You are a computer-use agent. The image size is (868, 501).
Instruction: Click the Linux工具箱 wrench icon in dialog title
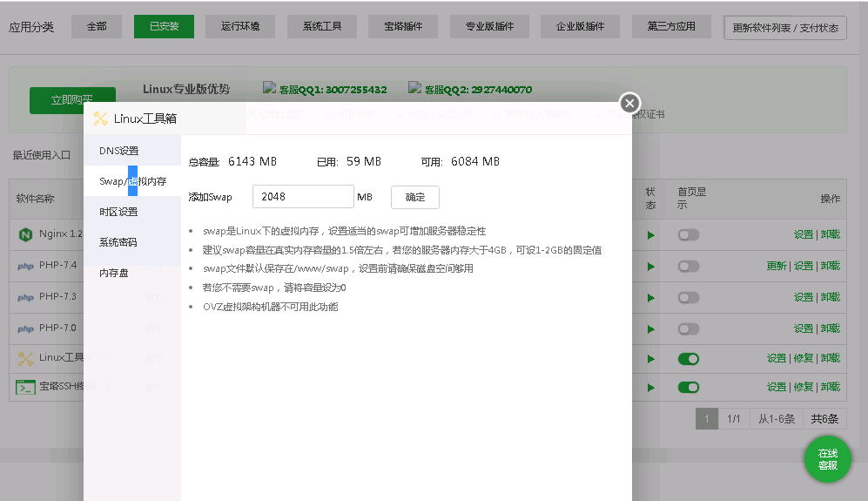pyautogui.click(x=100, y=118)
